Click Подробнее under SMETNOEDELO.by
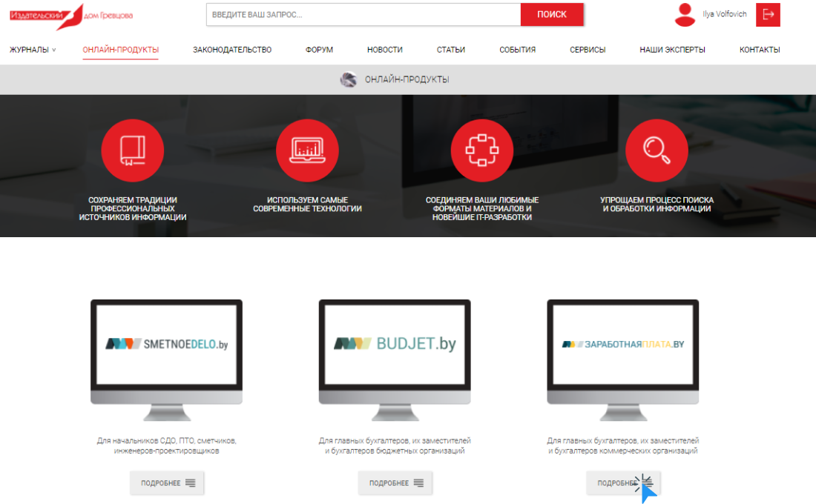This screenshot has width=816, height=504. pos(167,483)
